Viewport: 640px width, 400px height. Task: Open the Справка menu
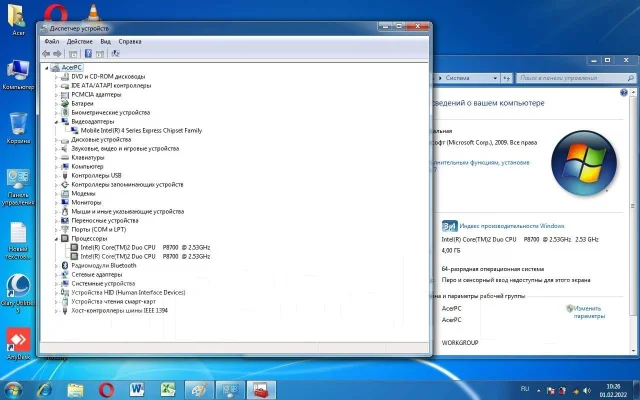(x=130, y=42)
